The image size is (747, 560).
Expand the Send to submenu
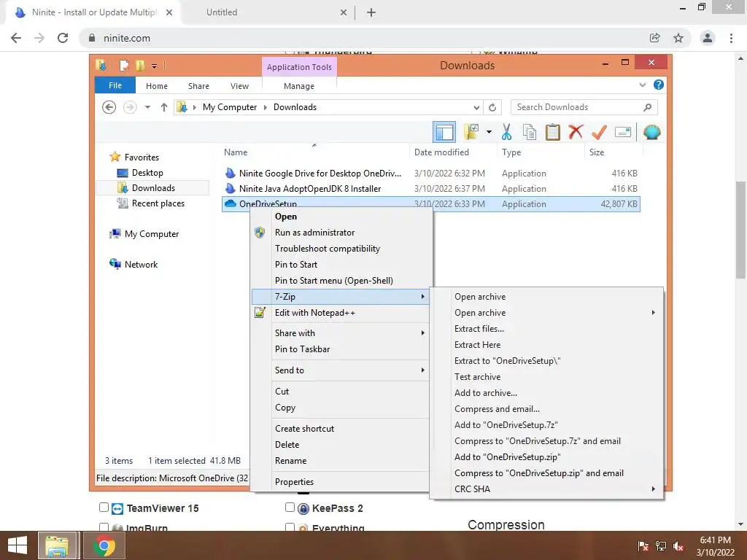[x=422, y=370]
